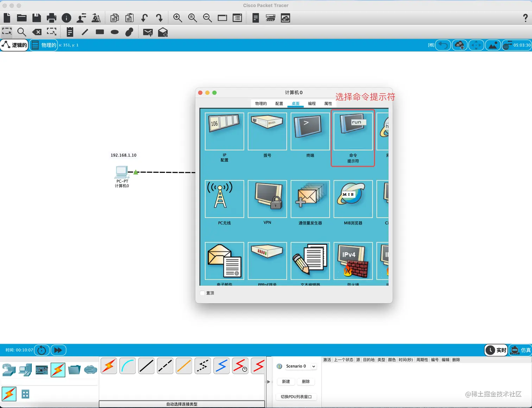
Task: Enable the 置顶 checkbox
Action: coord(203,293)
